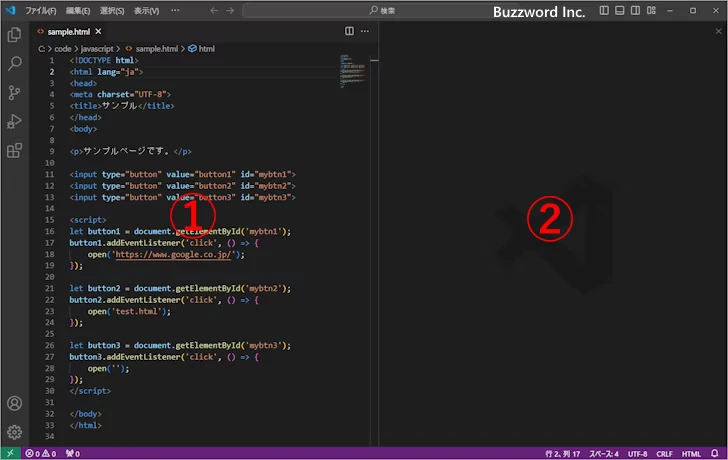Open the Manage gear settings icon
The width and height of the screenshot is (728, 460).
(14, 432)
